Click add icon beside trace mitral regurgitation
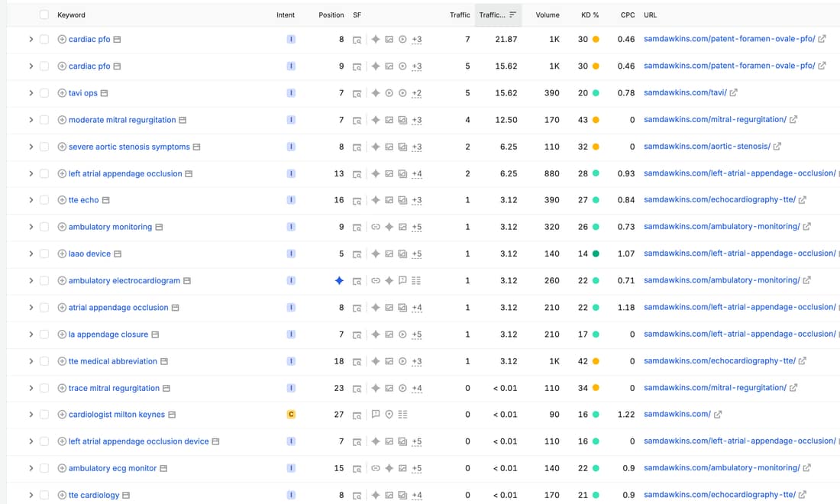This screenshot has height=504, width=840. click(62, 389)
